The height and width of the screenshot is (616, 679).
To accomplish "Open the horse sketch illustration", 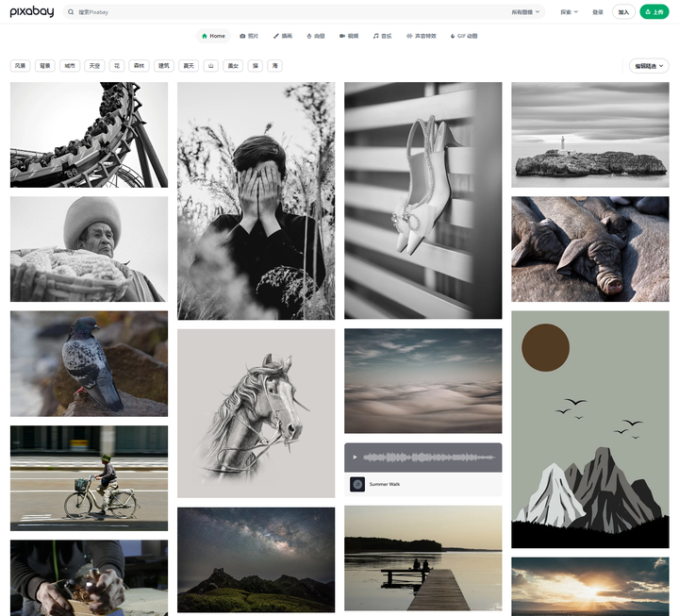I will coord(256,413).
